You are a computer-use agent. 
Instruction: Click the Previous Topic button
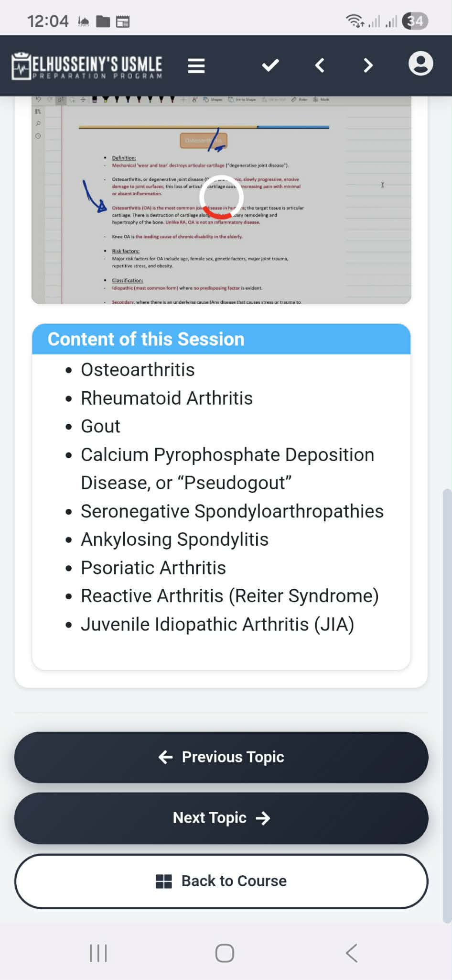pos(221,757)
